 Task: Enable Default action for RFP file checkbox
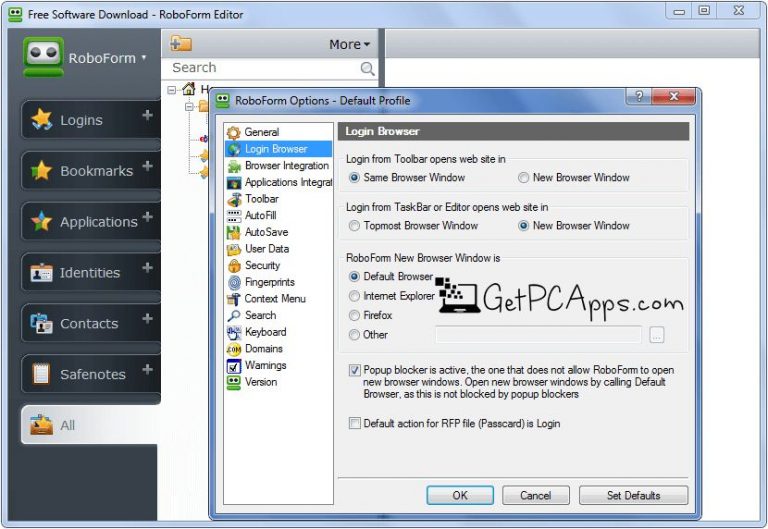tap(355, 423)
